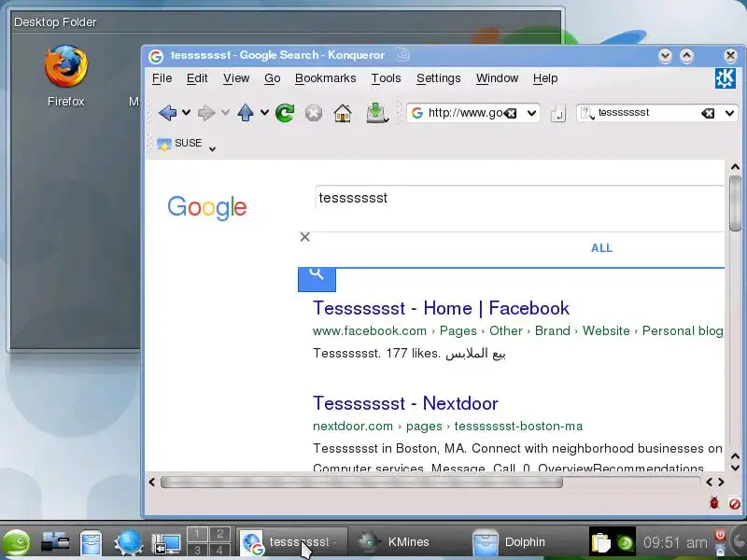Click the Go button beside location bar
Screen dimensions: 747x560
click(557, 114)
